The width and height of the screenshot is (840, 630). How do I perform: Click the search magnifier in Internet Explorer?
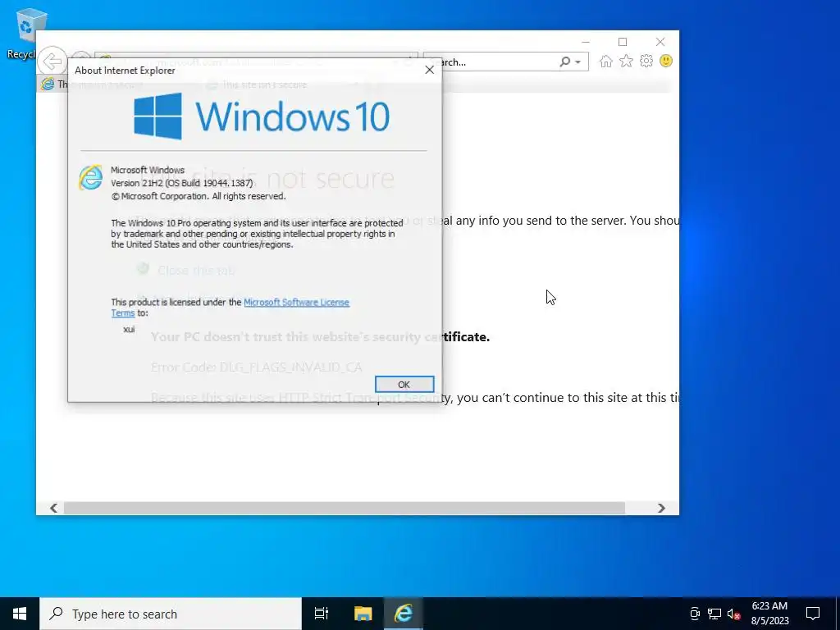point(564,62)
